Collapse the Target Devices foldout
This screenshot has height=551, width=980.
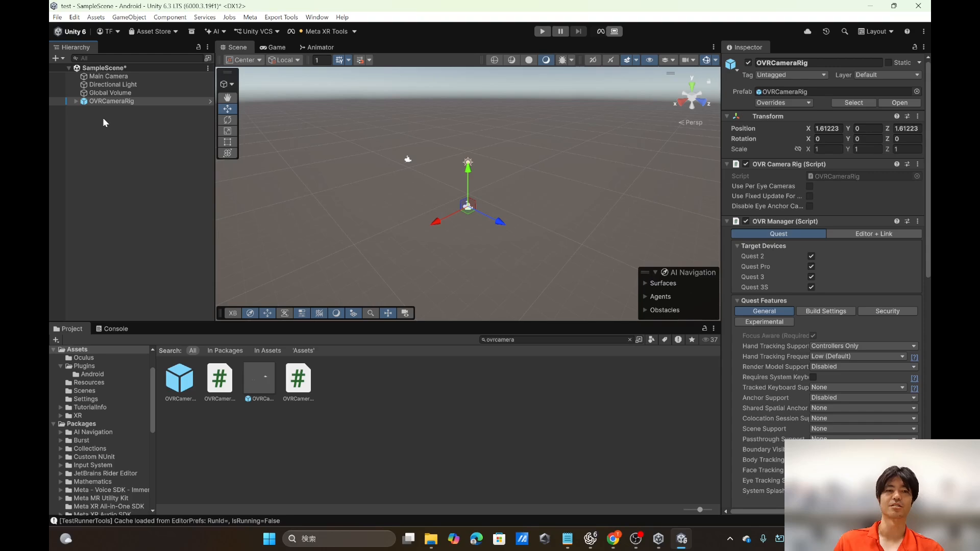737,246
